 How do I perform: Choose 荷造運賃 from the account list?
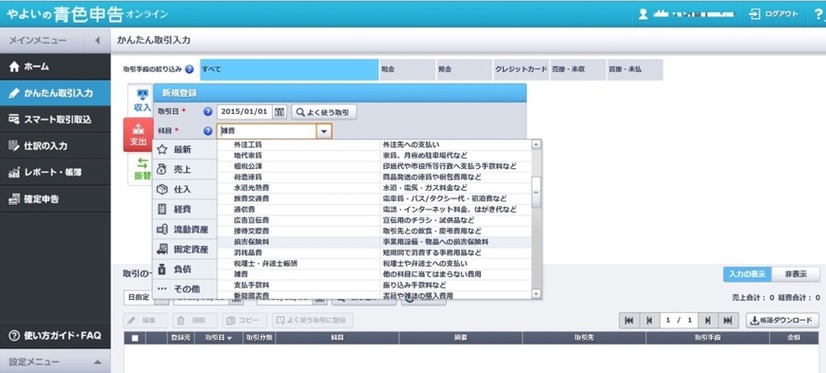tap(374, 177)
